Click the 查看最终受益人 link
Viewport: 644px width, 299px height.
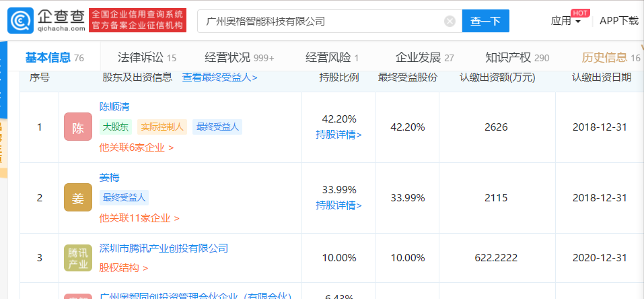tap(220, 77)
